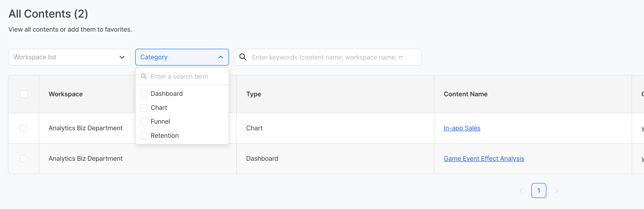Check the Retention category option

(144, 136)
